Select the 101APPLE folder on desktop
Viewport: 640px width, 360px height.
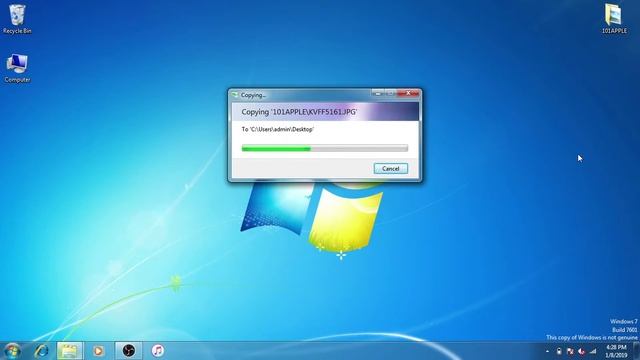tap(614, 18)
